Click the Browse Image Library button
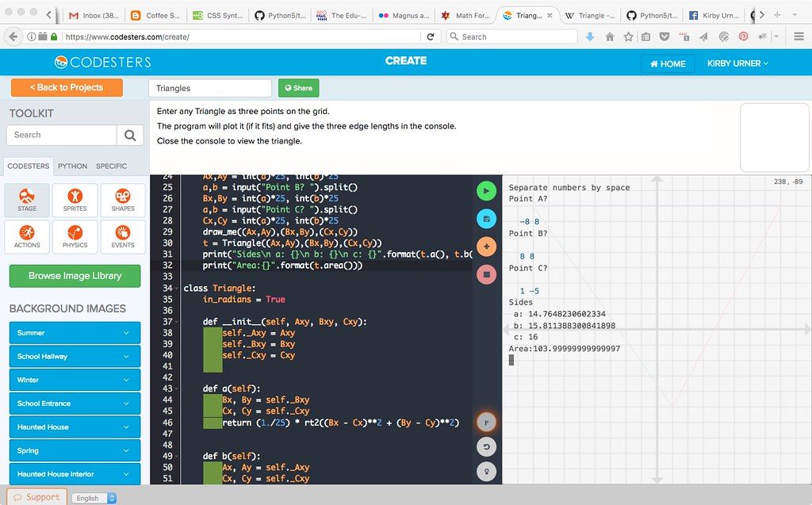The height and width of the screenshot is (505, 812). pos(75,276)
